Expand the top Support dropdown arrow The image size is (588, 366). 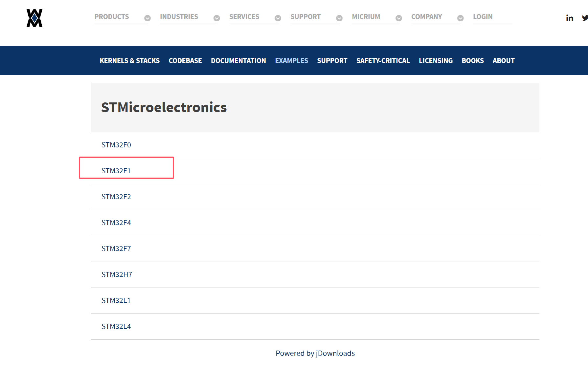pyautogui.click(x=339, y=18)
